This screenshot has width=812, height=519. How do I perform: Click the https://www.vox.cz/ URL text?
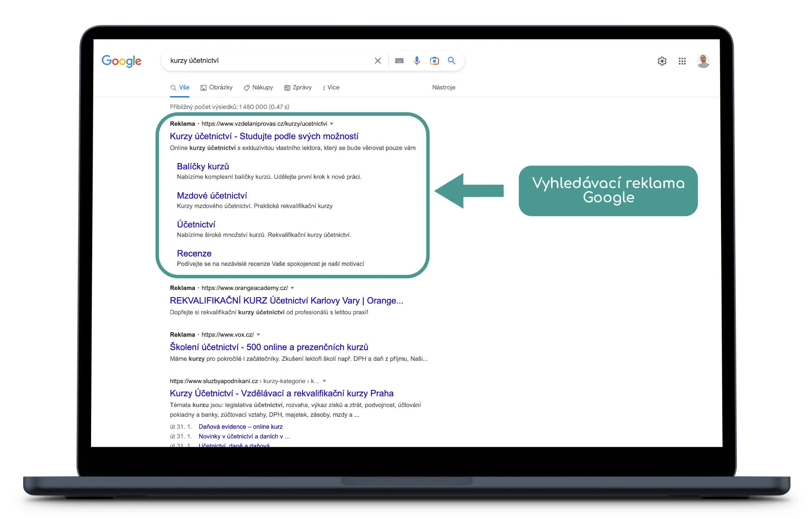tap(227, 334)
